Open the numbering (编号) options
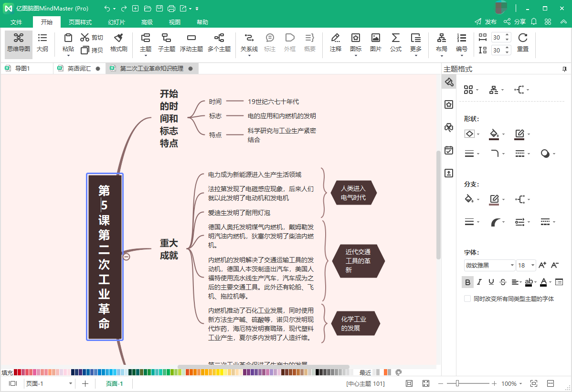Viewport: 572px width, 392px height. click(461, 44)
